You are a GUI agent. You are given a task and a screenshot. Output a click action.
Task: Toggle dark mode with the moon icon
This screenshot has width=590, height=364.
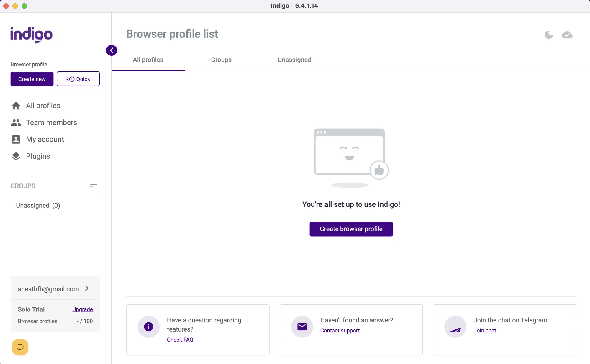click(x=549, y=35)
